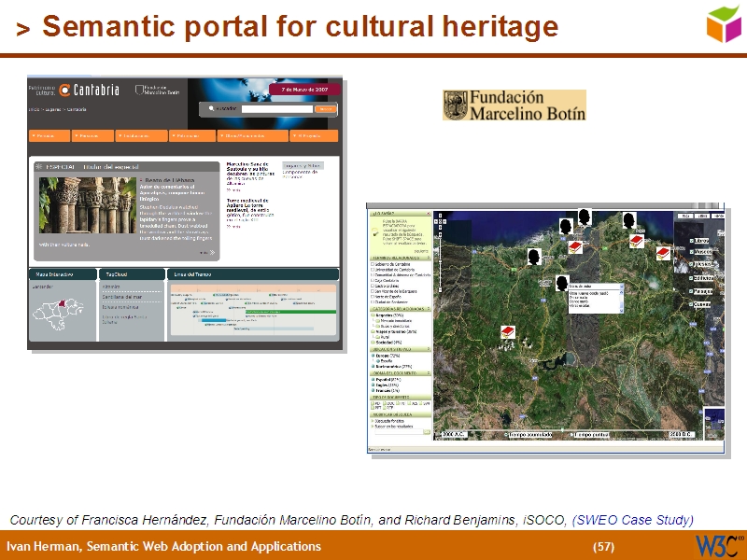Toggle the Libros layer checkbox on the map
Image resolution: width=747 pixels, height=560 pixels.
(691, 241)
